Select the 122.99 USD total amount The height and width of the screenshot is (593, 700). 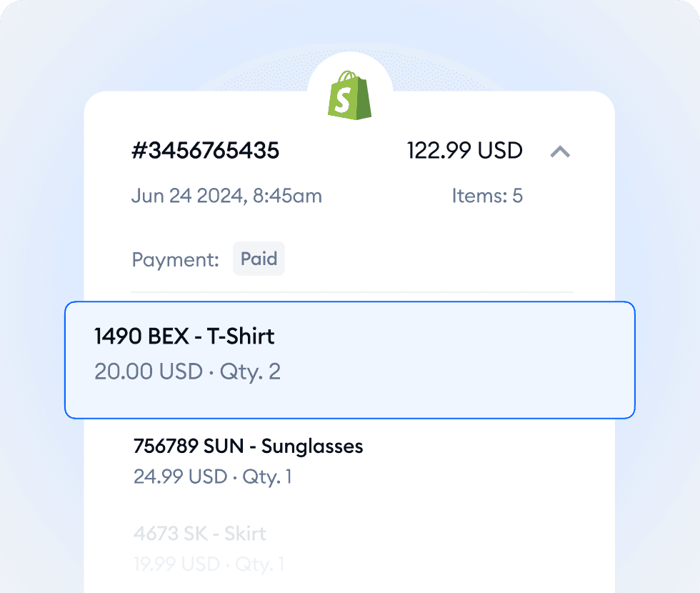click(465, 151)
